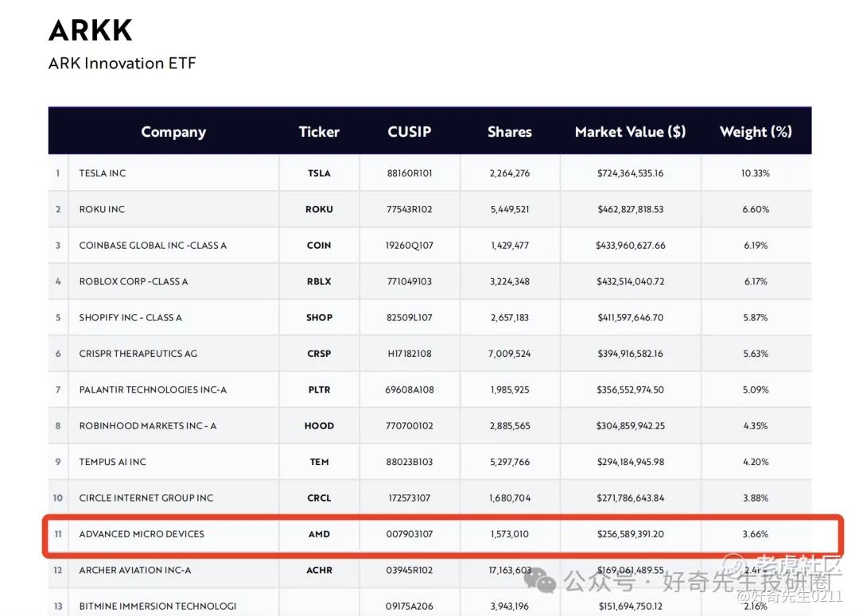The image size is (859, 616).
Task: Click market value $462,827,818.53
Action: click(630, 209)
